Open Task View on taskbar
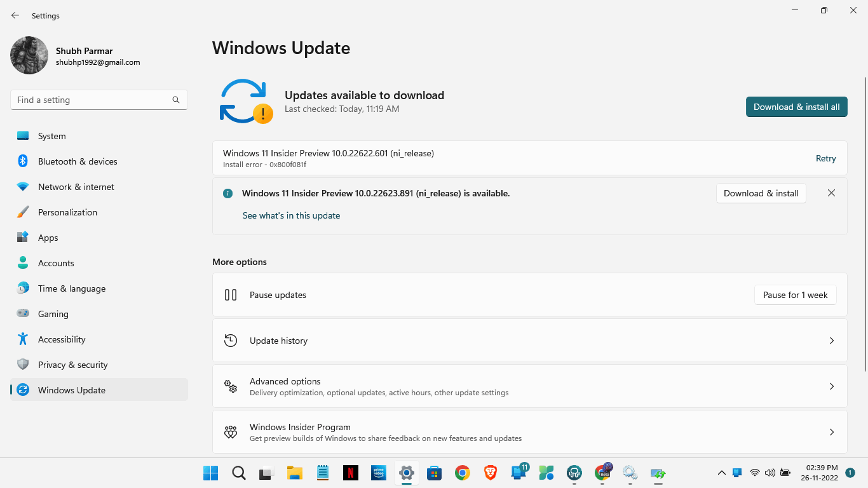The width and height of the screenshot is (868, 488). 266,473
